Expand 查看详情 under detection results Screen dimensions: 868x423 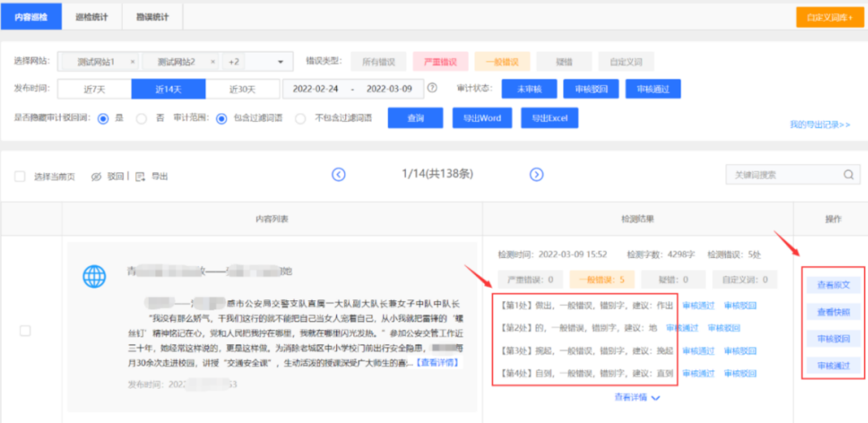(x=637, y=397)
